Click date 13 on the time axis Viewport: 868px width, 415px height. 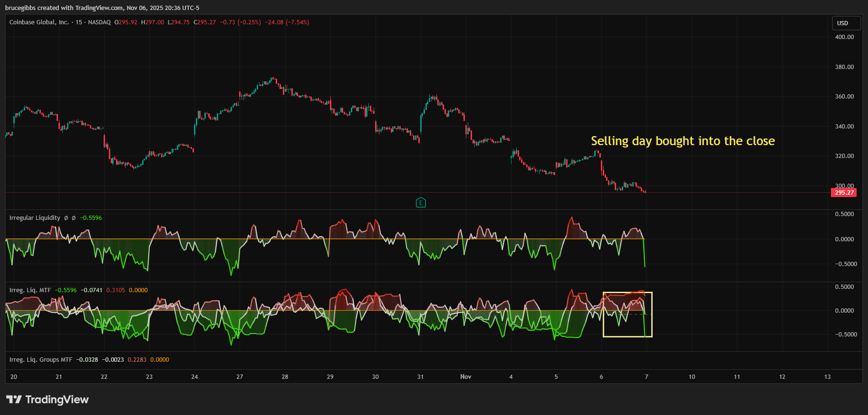(827, 377)
